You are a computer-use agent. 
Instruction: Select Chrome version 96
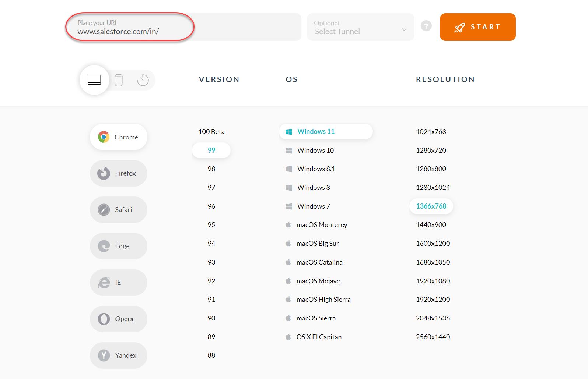pyautogui.click(x=211, y=206)
